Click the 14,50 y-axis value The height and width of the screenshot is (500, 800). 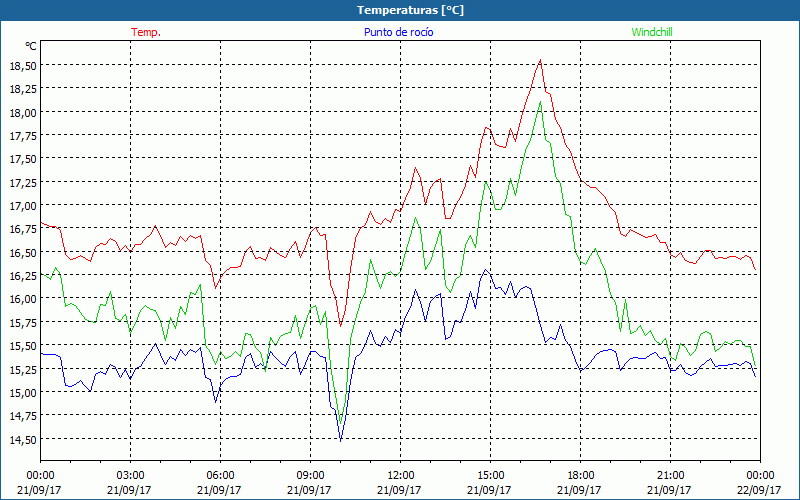tap(23, 439)
